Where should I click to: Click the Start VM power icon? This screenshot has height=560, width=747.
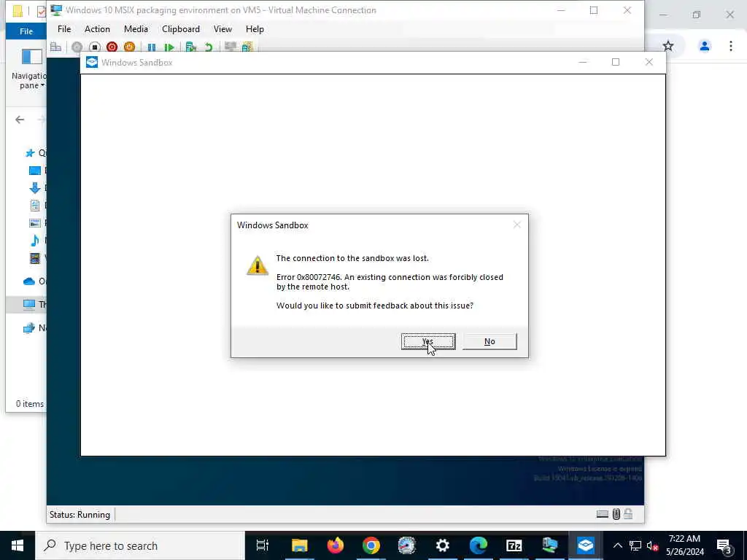pyautogui.click(x=77, y=47)
